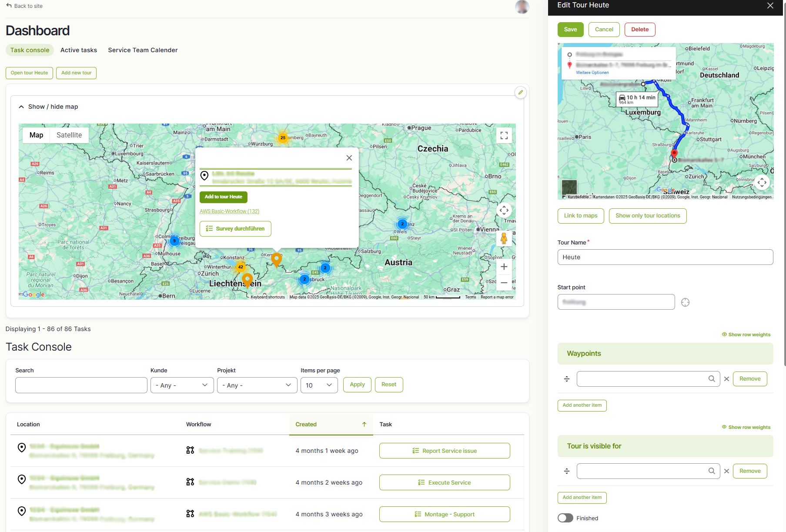Save the tour with Save button

[x=570, y=30]
